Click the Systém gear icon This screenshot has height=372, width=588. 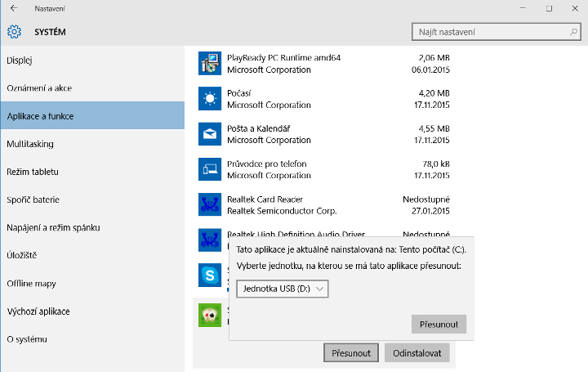coord(14,32)
